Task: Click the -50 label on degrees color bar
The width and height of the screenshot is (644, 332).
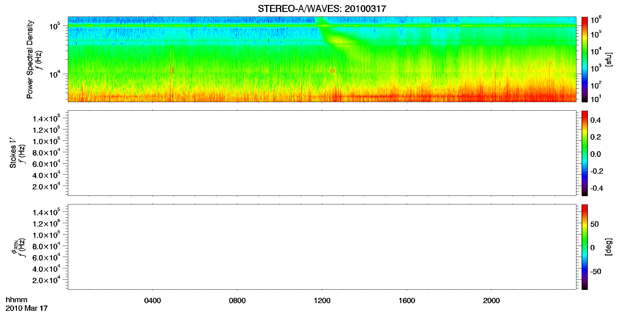Action: (596, 272)
